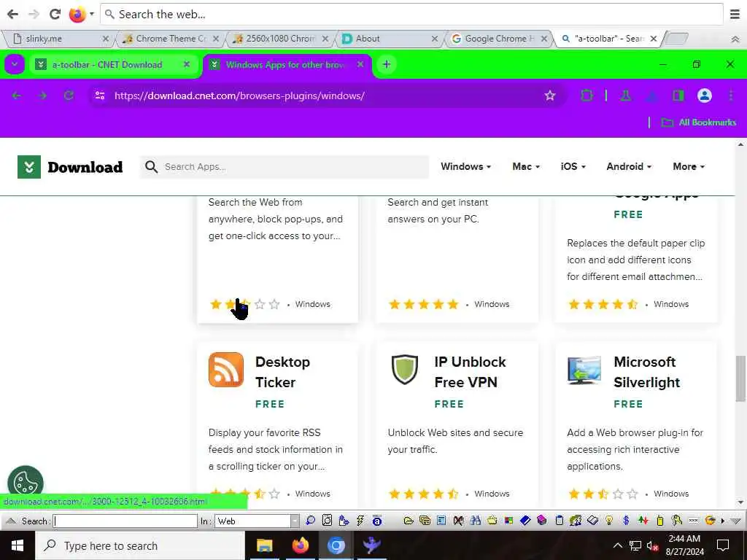Expand the dropdown arrow beside the Firefox logo

click(92, 14)
